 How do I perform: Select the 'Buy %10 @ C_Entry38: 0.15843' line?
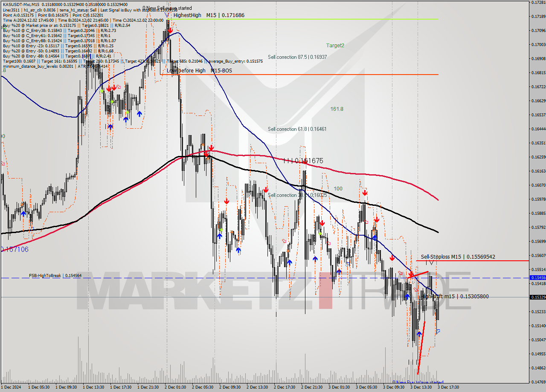tap(59, 30)
